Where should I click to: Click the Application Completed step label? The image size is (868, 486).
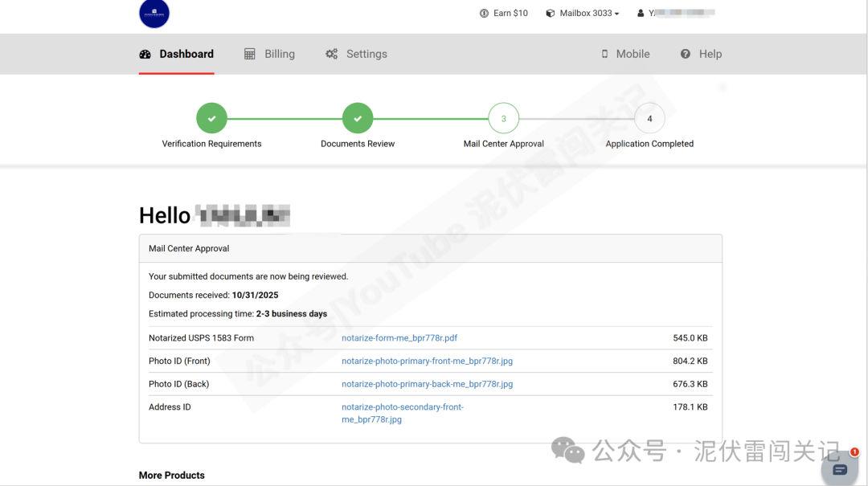pos(649,144)
